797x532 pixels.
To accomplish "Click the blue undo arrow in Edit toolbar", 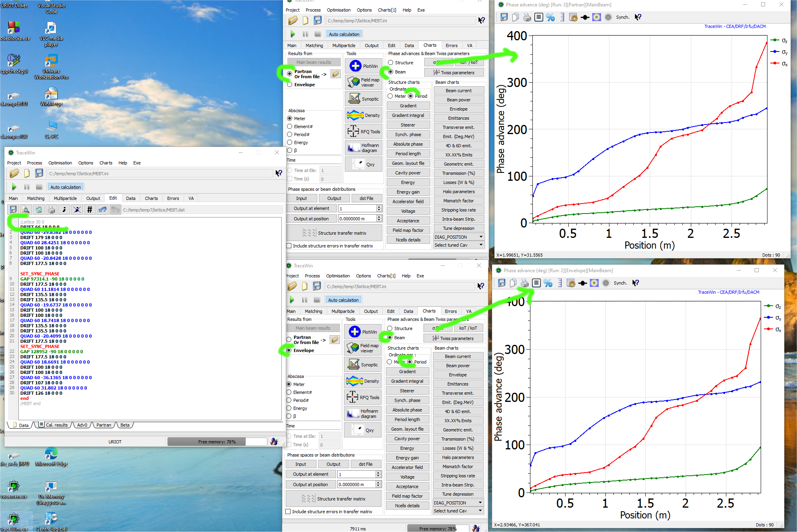I will (103, 210).
